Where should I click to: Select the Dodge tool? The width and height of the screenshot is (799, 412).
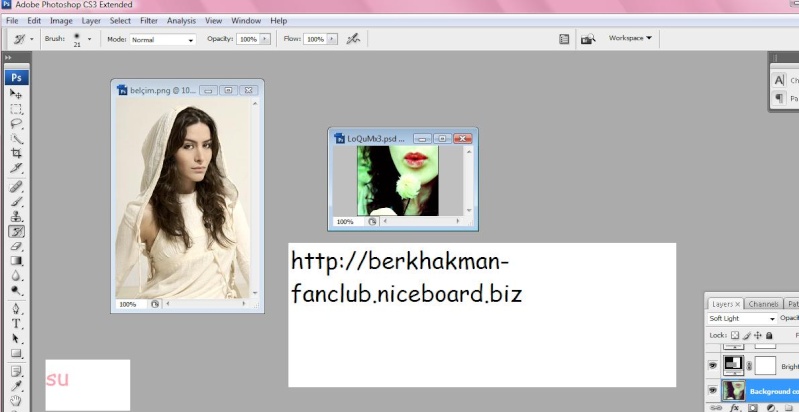pyautogui.click(x=16, y=291)
